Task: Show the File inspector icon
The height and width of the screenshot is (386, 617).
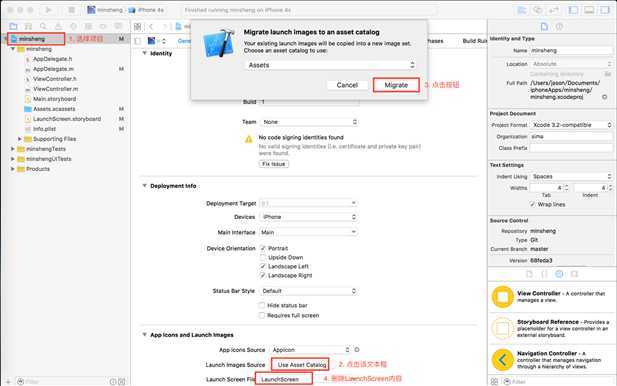Action: tap(544, 27)
